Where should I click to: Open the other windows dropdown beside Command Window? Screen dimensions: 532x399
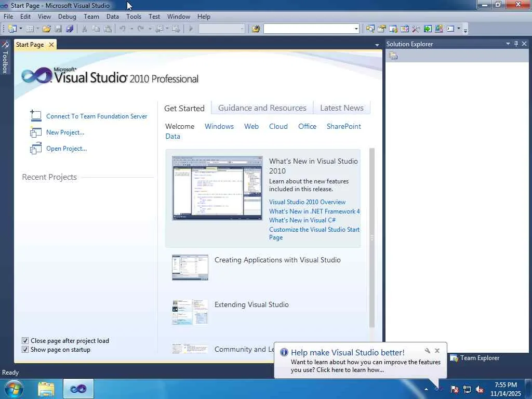coord(459,29)
